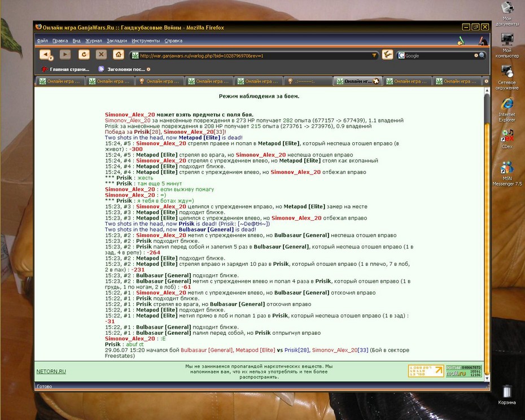Open the Корзина recycle bin icon
The width and height of the screenshot is (525, 420).
pyautogui.click(x=506, y=395)
